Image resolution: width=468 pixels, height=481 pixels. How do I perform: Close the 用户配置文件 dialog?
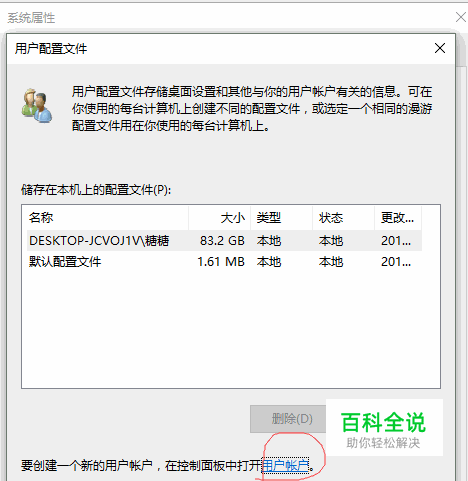pyautogui.click(x=440, y=48)
